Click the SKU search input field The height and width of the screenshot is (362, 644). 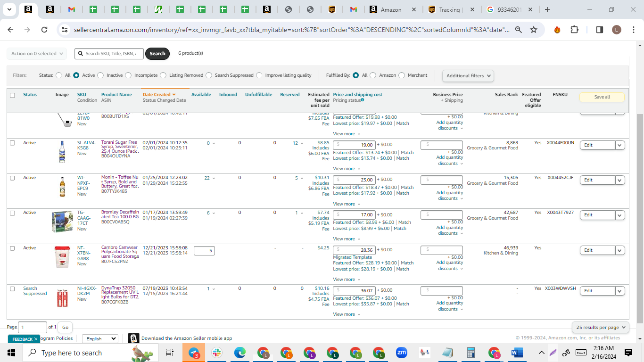(x=109, y=54)
